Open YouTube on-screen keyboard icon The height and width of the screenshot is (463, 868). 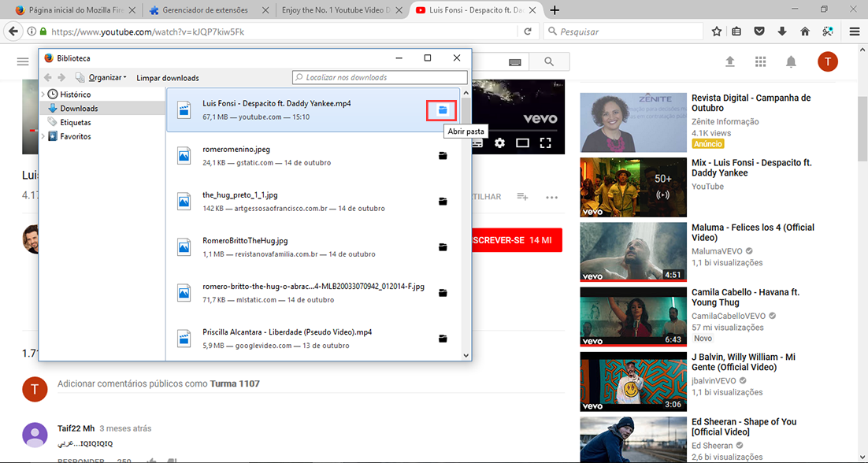coord(515,62)
